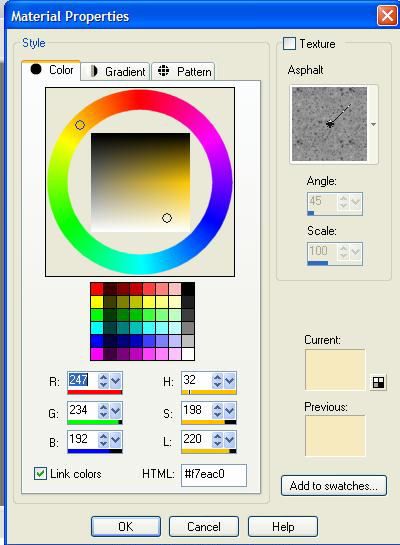The width and height of the screenshot is (400, 545).
Task: Select the black circle Color tab icon
Action: click(36, 69)
